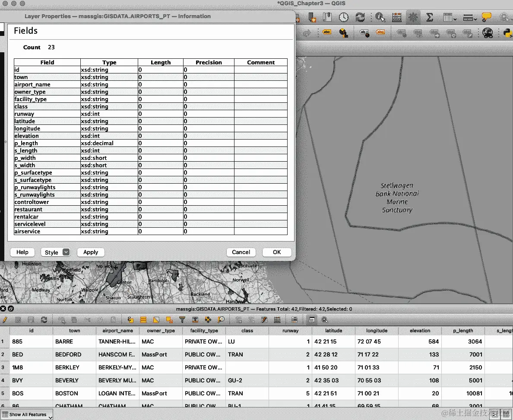Select row 1 in attribute table
This screenshot has width=513, height=420.
pyautogui.click(x=5, y=341)
